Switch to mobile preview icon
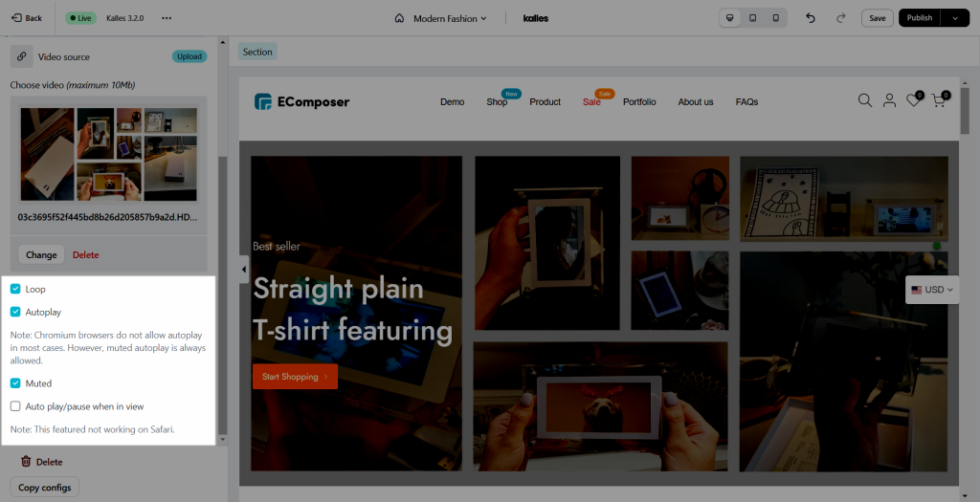This screenshot has height=502, width=980. pyautogui.click(x=775, y=18)
